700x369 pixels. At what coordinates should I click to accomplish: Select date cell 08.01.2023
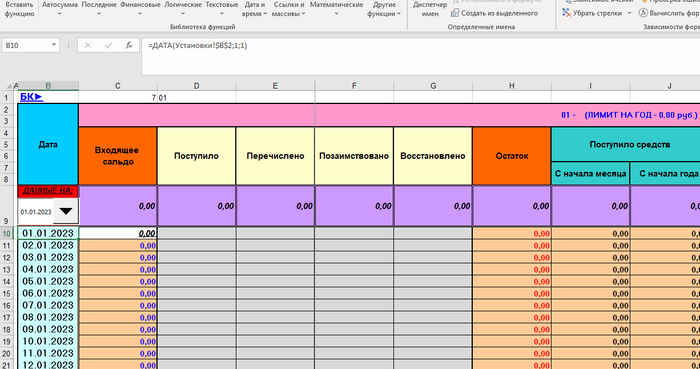48,317
